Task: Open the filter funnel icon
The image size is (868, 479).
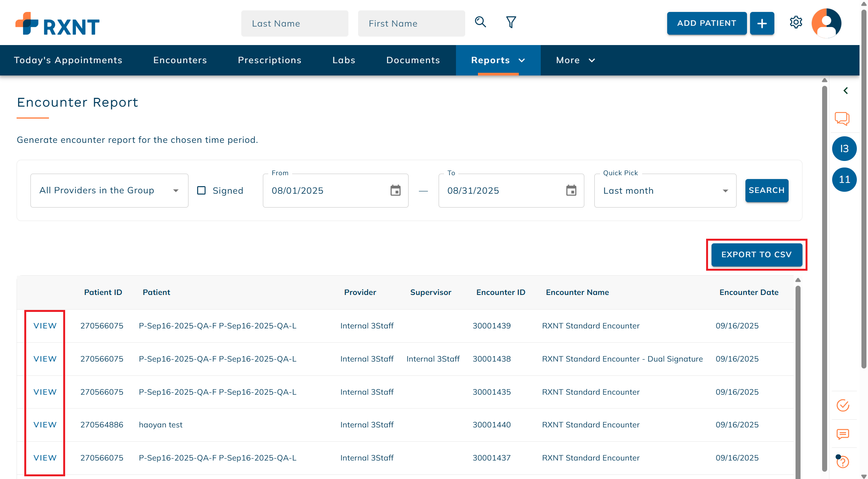Action: point(511,22)
